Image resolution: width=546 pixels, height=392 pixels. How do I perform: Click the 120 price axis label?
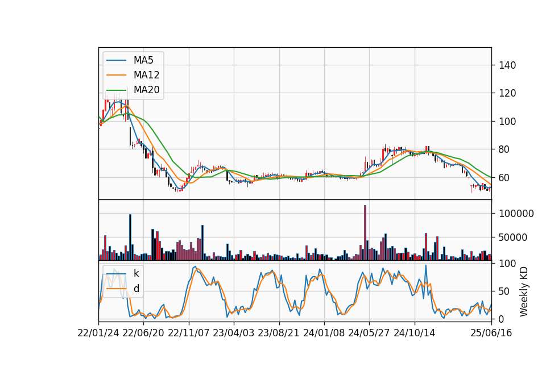coord(507,93)
